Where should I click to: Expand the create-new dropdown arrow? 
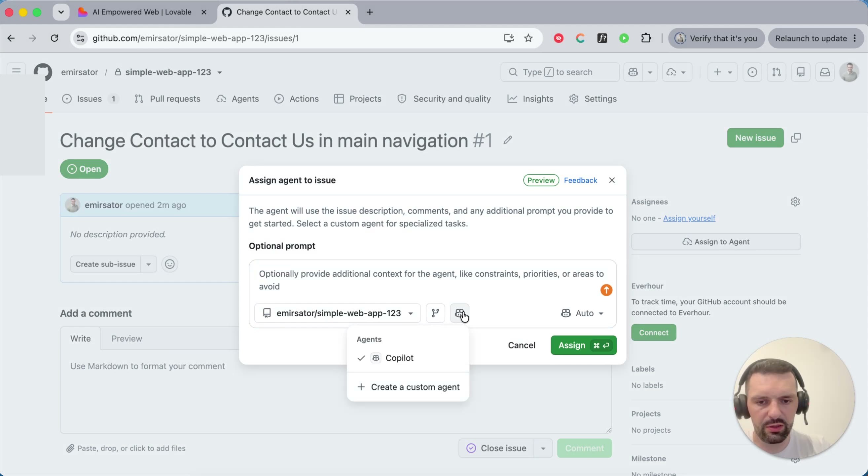pyautogui.click(x=730, y=72)
